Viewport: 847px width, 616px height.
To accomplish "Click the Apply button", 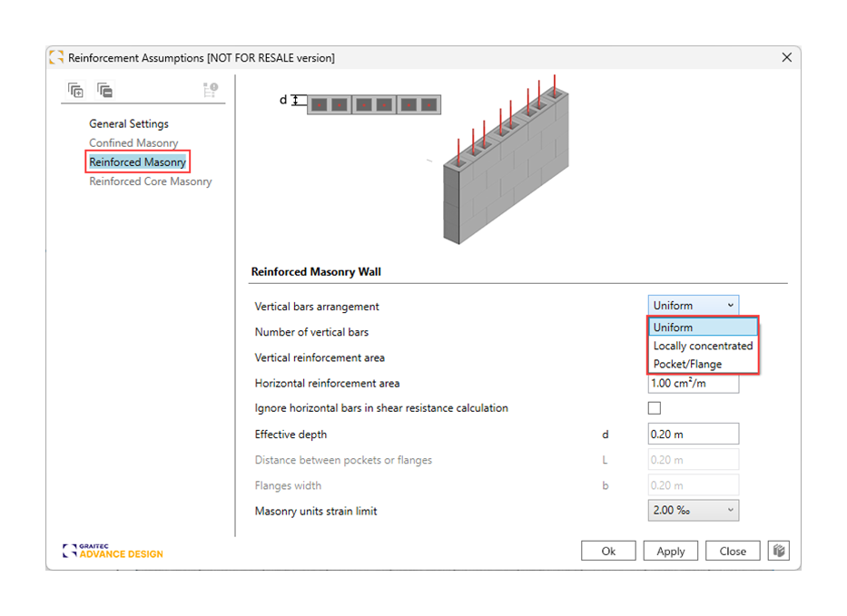I will 670,551.
